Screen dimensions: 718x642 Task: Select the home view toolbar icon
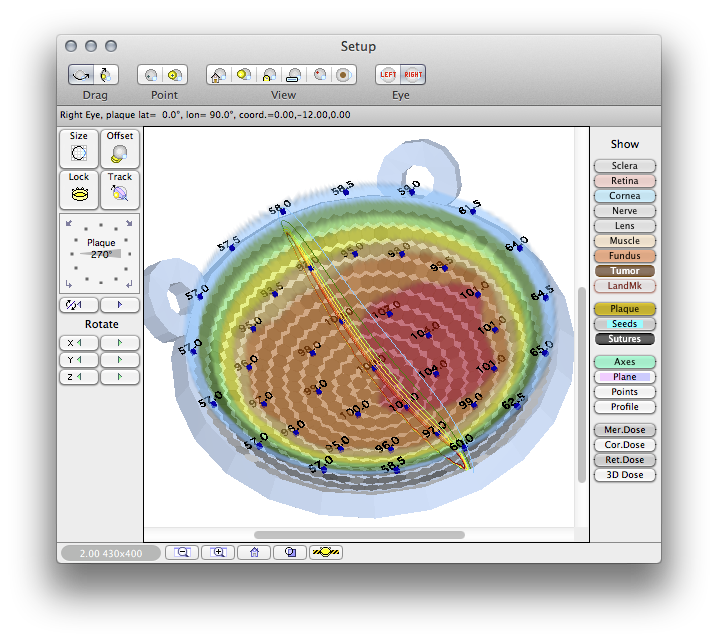218,74
